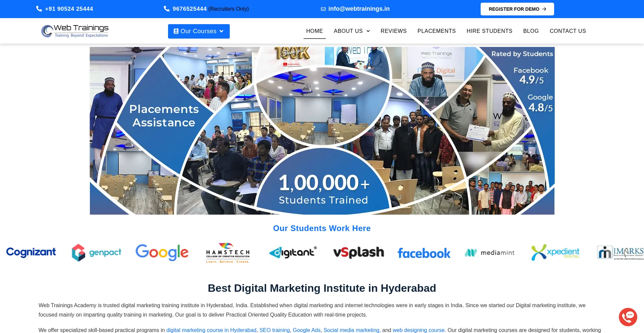The height and width of the screenshot is (333, 644).
Task: Follow the web designing course link
Action: coord(419,330)
